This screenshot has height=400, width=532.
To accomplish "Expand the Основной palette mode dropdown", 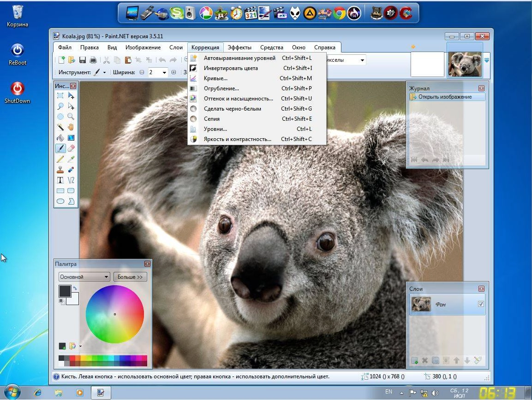I will coord(106,276).
